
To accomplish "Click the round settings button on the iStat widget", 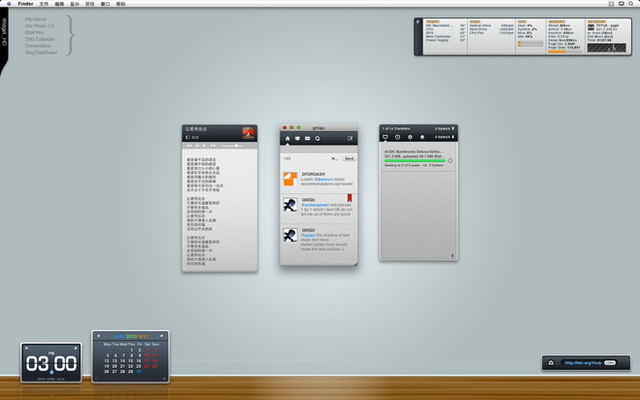I will [418, 22].
